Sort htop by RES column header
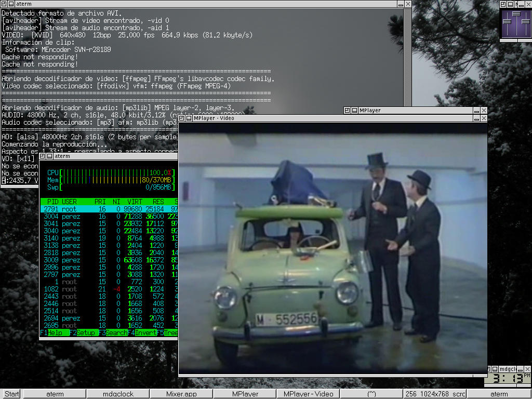Screen dimensions: 532x399 click(158, 202)
